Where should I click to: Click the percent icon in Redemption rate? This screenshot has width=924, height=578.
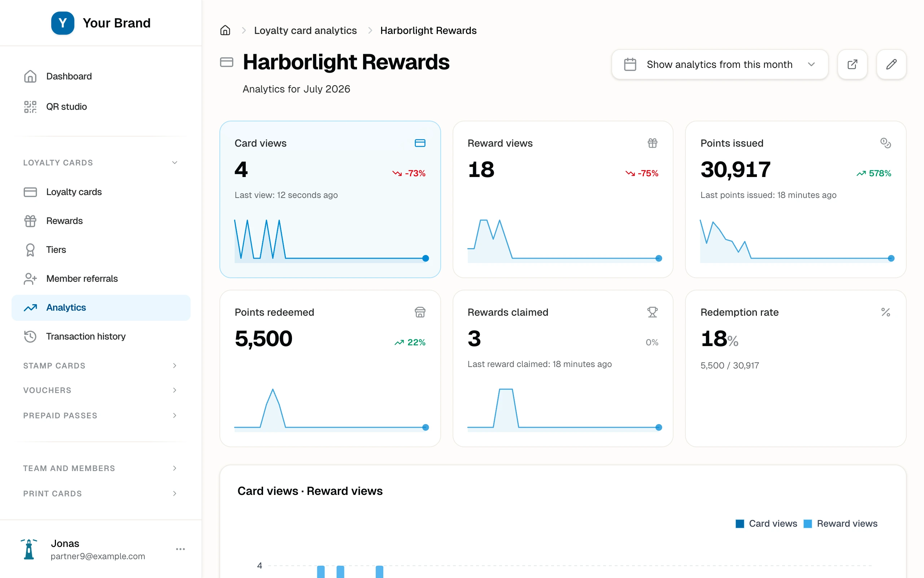click(885, 312)
